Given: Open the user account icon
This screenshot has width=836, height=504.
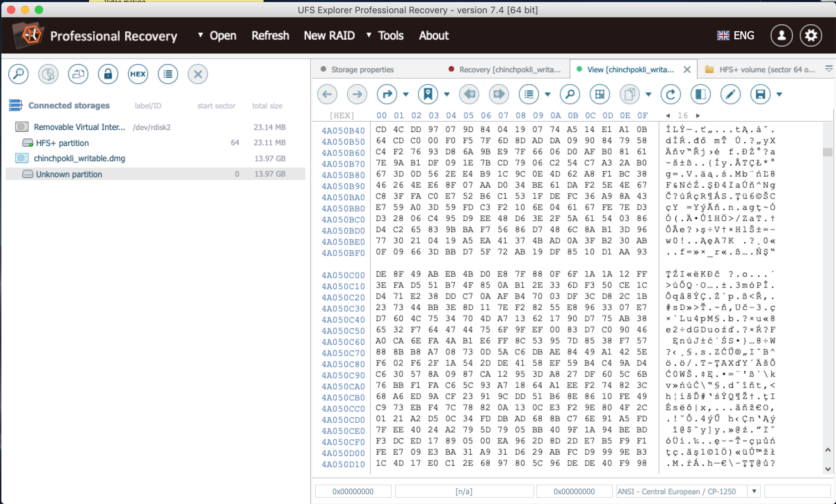Looking at the screenshot, I should (781, 35).
